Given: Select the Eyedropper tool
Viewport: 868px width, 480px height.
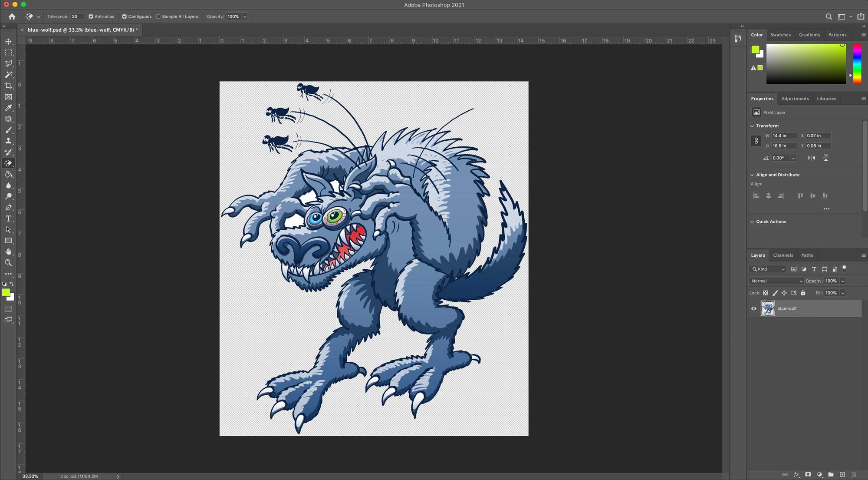Looking at the screenshot, I should 8,108.
